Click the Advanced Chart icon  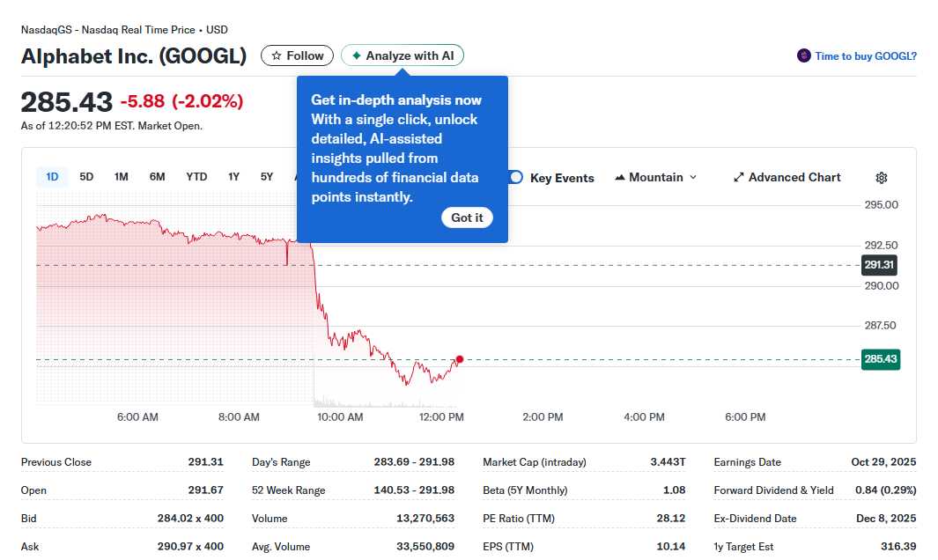pos(738,177)
